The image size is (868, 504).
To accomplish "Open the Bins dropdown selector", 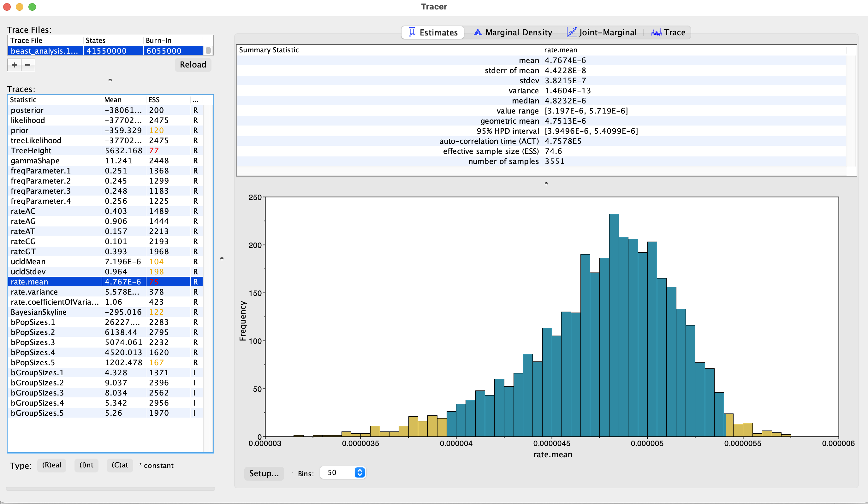I will (359, 472).
